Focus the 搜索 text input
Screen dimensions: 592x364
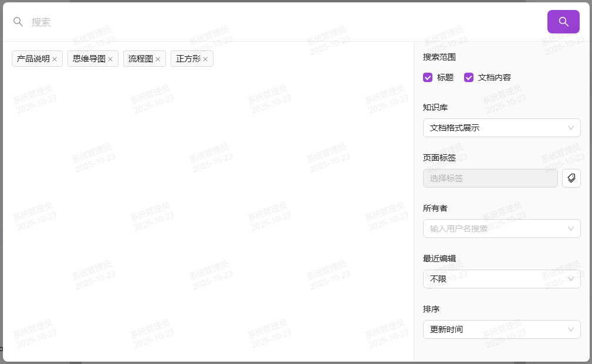coord(283,22)
